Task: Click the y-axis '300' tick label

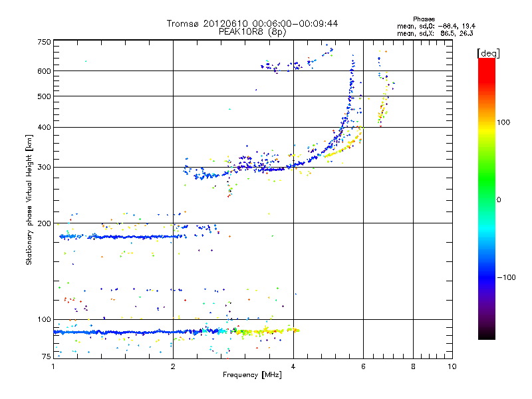Action: pyautogui.click(x=44, y=168)
